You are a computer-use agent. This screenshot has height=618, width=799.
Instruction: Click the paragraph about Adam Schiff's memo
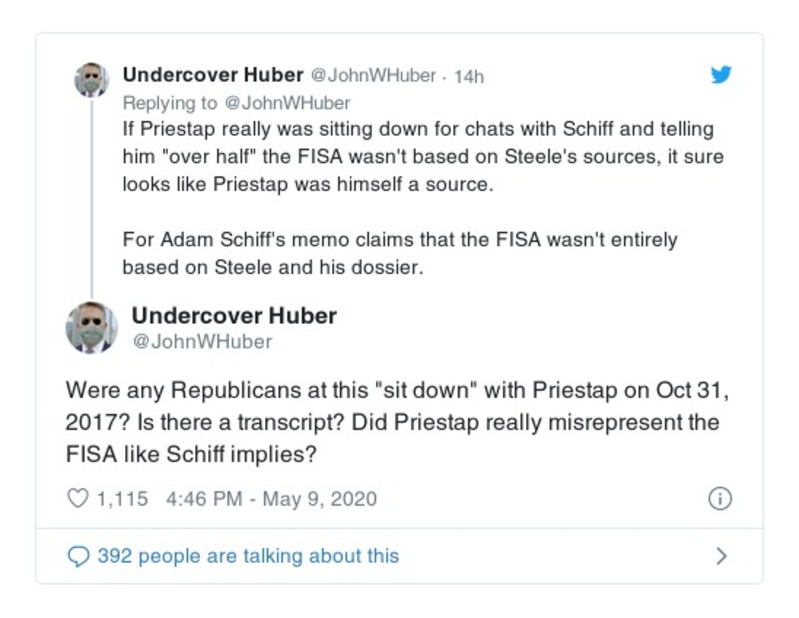point(400,254)
